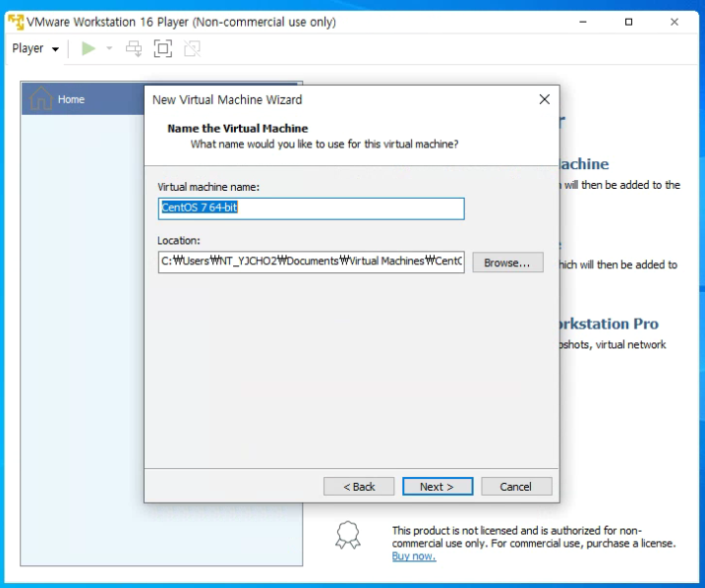This screenshot has width=705, height=588.
Task: Click the Unity mode toolbar icon
Action: [x=192, y=48]
